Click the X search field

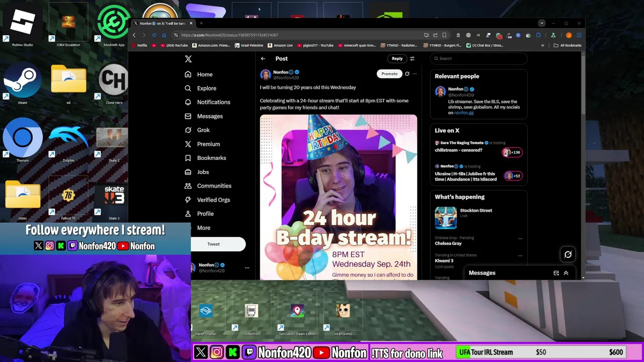tap(479, 59)
